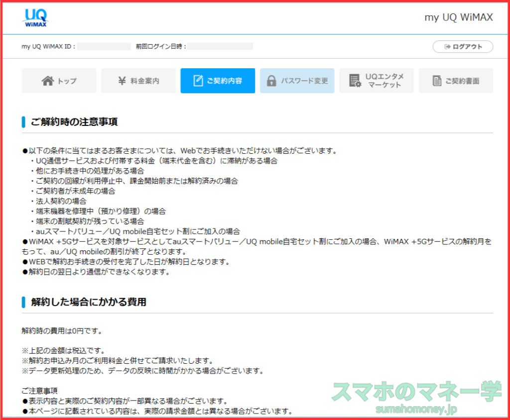Screen dimensions: 510x420
Task: Click the ログアウト logout button
Action: [463, 46]
